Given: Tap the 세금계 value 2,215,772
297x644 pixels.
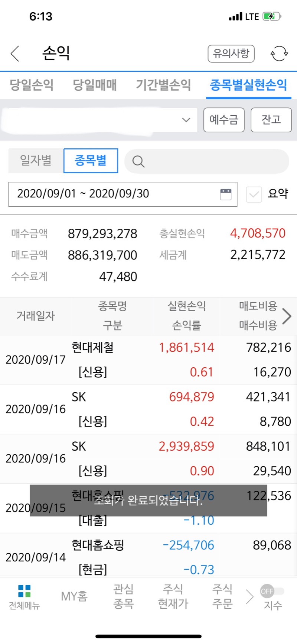Looking at the screenshot, I should [258, 255].
